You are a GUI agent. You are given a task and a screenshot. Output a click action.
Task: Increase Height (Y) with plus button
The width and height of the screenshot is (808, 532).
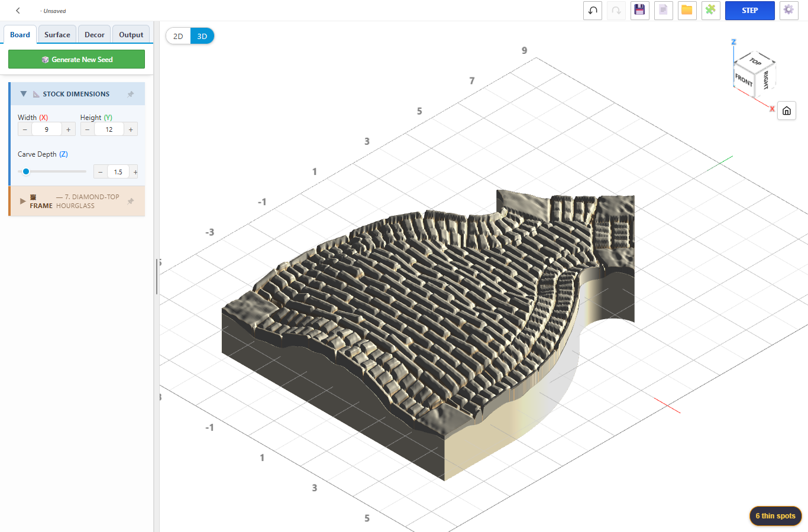[131, 129]
